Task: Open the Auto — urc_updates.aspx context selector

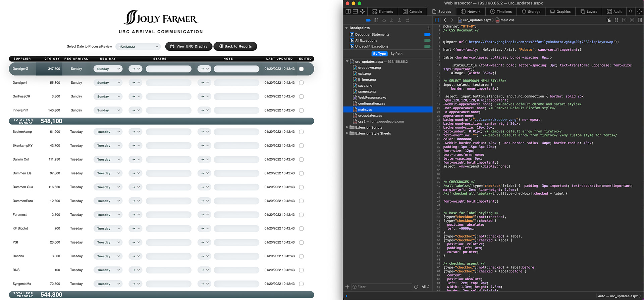Action: click(619, 296)
